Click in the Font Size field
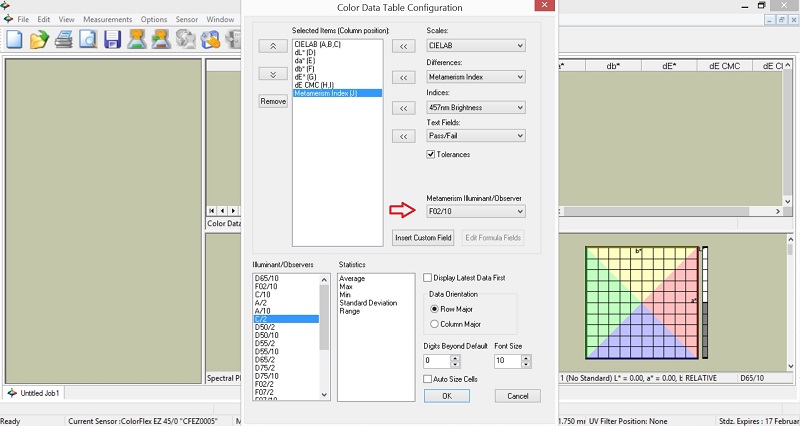The height and width of the screenshot is (426, 800). tap(508, 361)
